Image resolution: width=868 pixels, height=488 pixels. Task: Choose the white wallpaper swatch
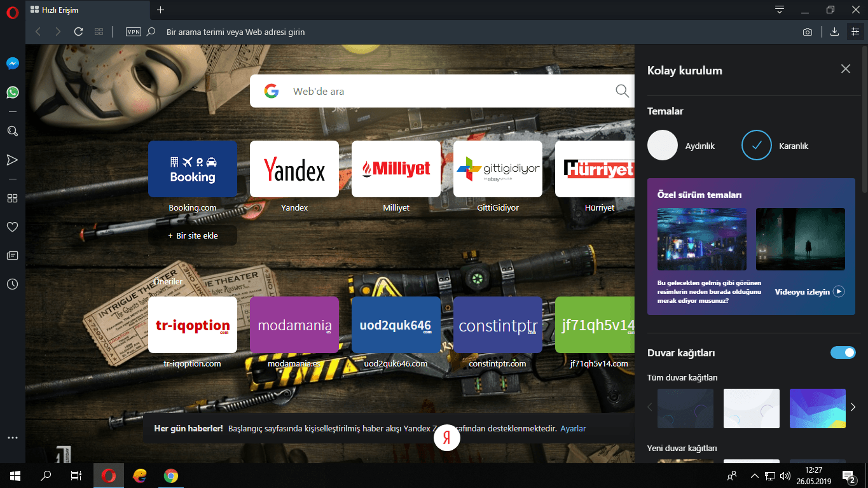click(x=752, y=408)
